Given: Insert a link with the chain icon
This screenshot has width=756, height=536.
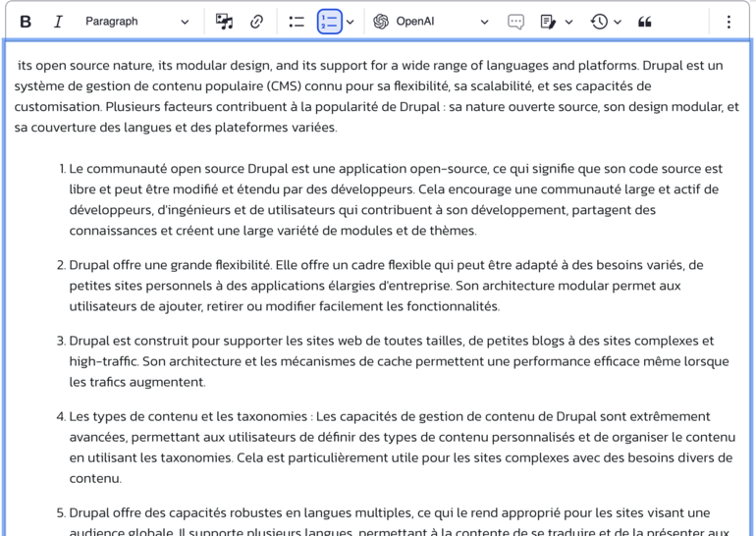Looking at the screenshot, I should click(x=256, y=22).
